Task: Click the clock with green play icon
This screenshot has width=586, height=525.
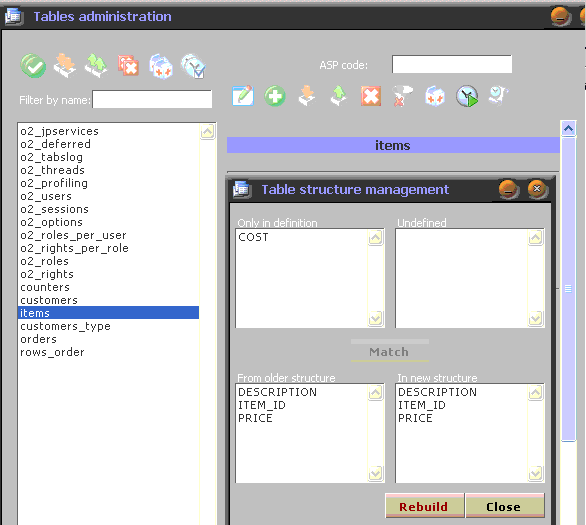Action: coord(467,96)
